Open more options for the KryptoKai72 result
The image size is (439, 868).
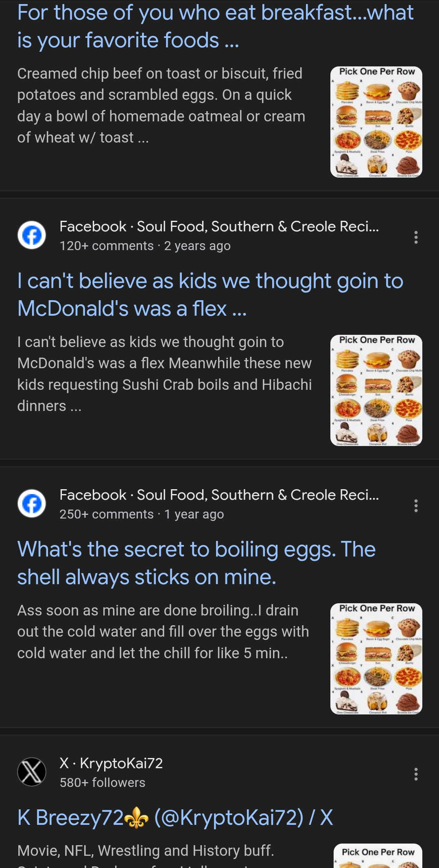click(x=415, y=774)
